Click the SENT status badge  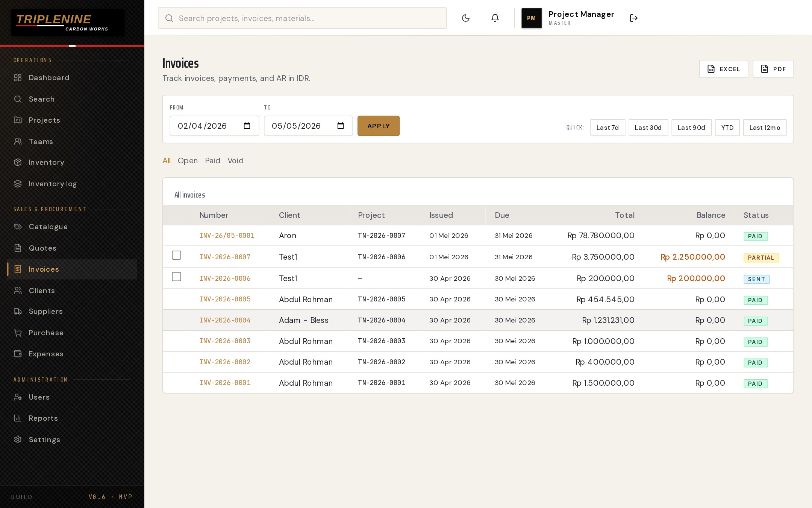pyautogui.click(x=756, y=279)
